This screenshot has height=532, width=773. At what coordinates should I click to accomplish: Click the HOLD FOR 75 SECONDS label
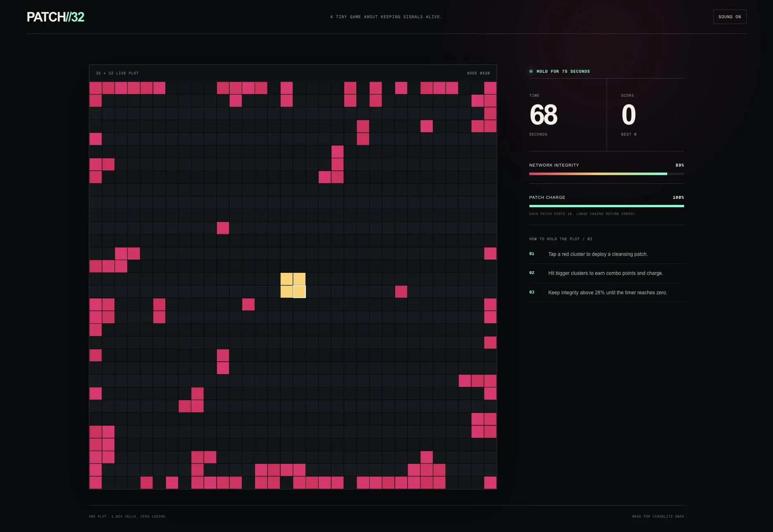(x=563, y=72)
